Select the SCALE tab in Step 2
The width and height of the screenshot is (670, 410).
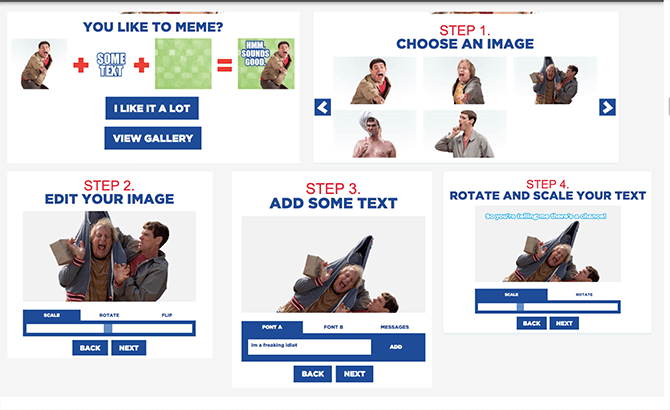pos(52,315)
